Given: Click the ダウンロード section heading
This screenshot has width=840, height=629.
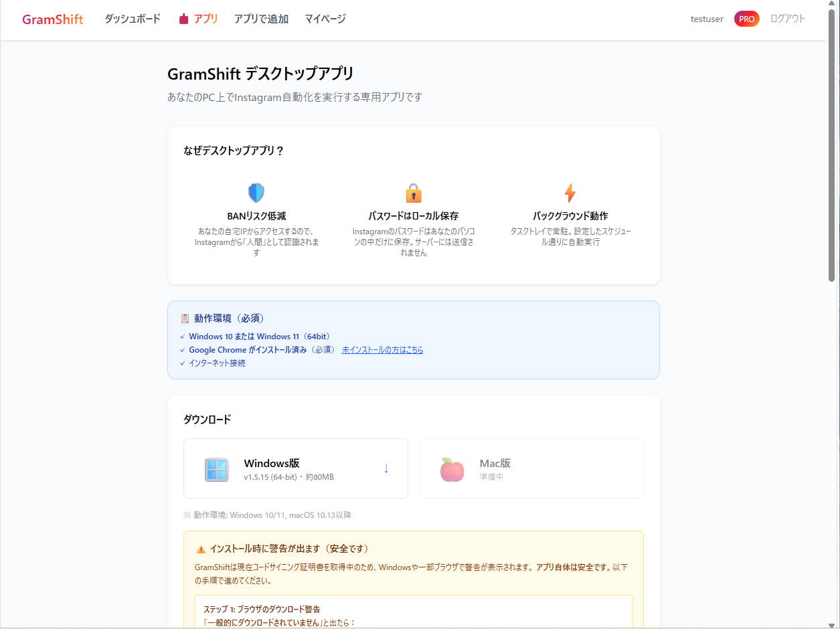Looking at the screenshot, I should (207, 420).
